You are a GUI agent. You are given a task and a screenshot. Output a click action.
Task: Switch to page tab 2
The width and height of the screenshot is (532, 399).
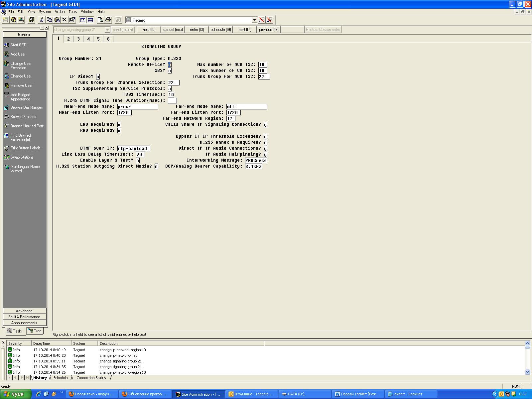(x=68, y=39)
